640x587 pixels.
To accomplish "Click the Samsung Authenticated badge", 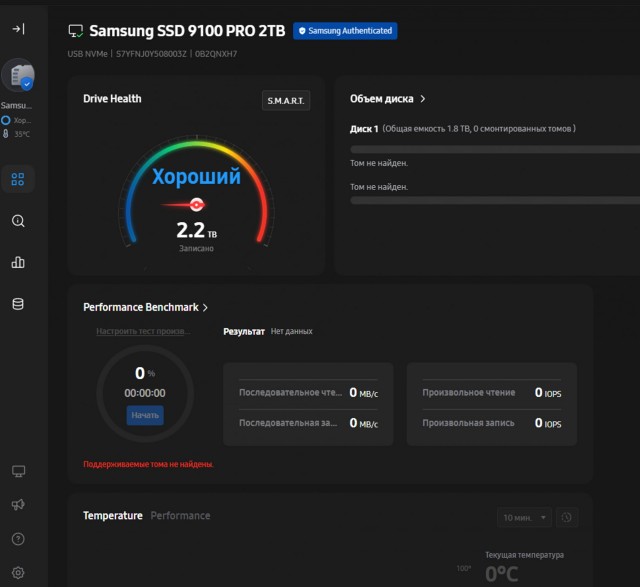I will click(x=345, y=31).
